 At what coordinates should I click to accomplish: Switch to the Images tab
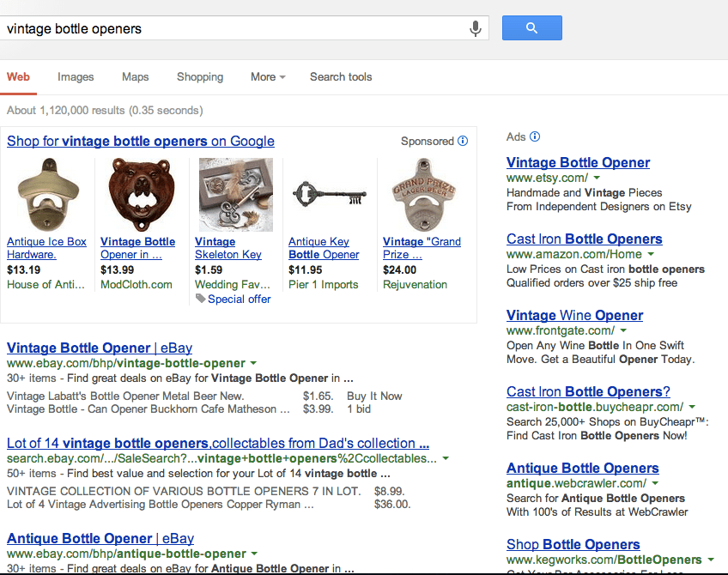point(76,76)
